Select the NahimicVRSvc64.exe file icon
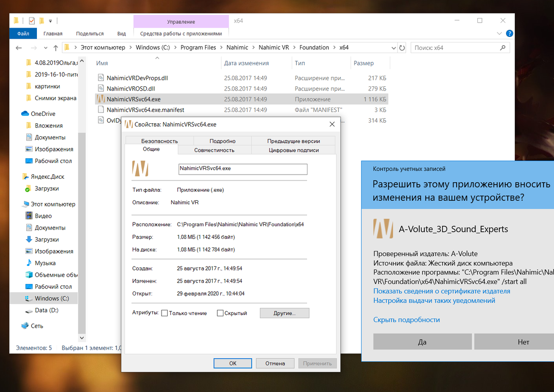This screenshot has height=392, width=554. tap(101, 99)
